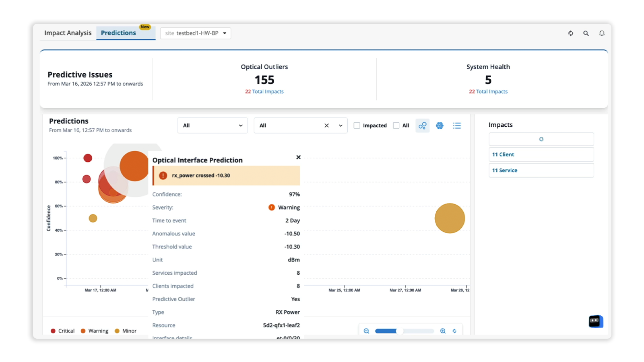
Task: Click the Time to event value 2 Day
Action: pos(293,220)
